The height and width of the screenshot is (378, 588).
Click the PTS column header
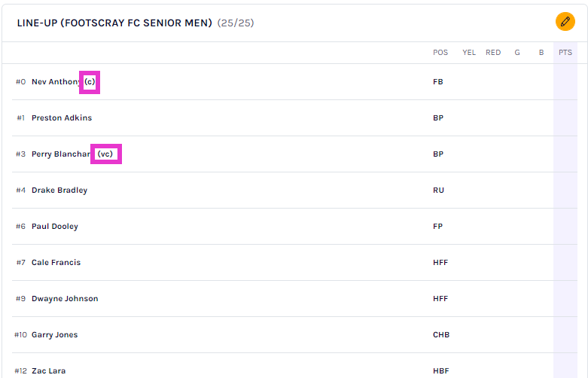tap(565, 53)
